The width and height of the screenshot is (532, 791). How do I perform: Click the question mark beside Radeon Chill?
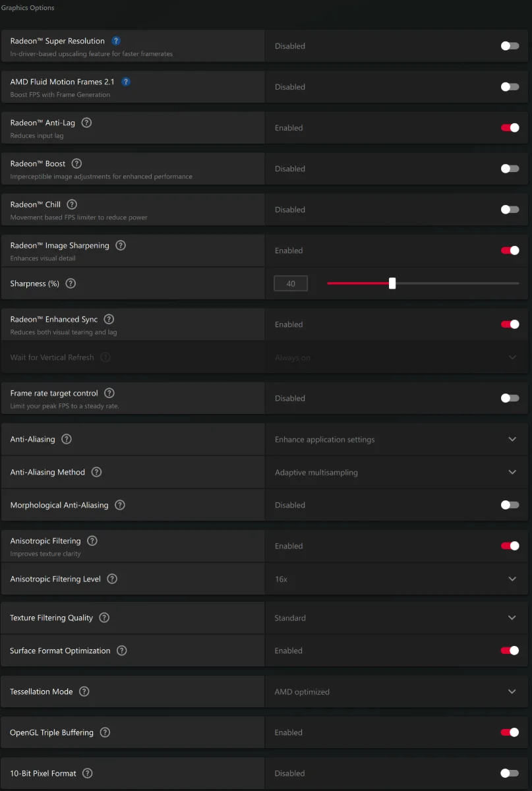pyautogui.click(x=72, y=204)
